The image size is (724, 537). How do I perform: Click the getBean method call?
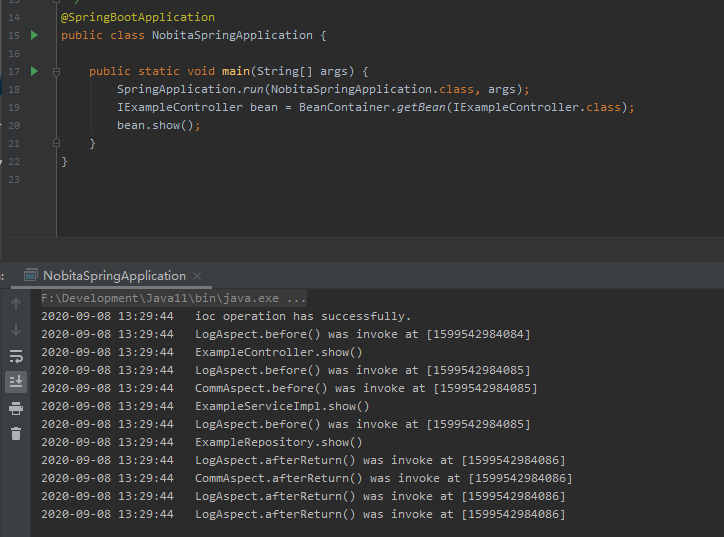pyautogui.click(x=422, y=107)
